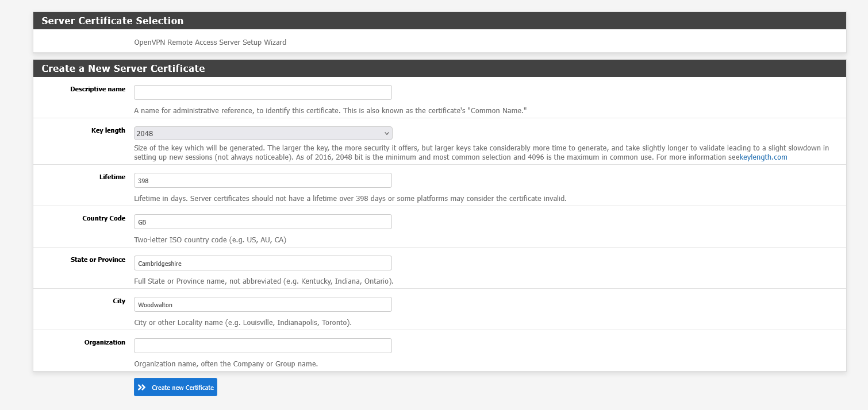Click the Lifetime label text
This screenshot has height=410, width=868.
tap(113, 177)
